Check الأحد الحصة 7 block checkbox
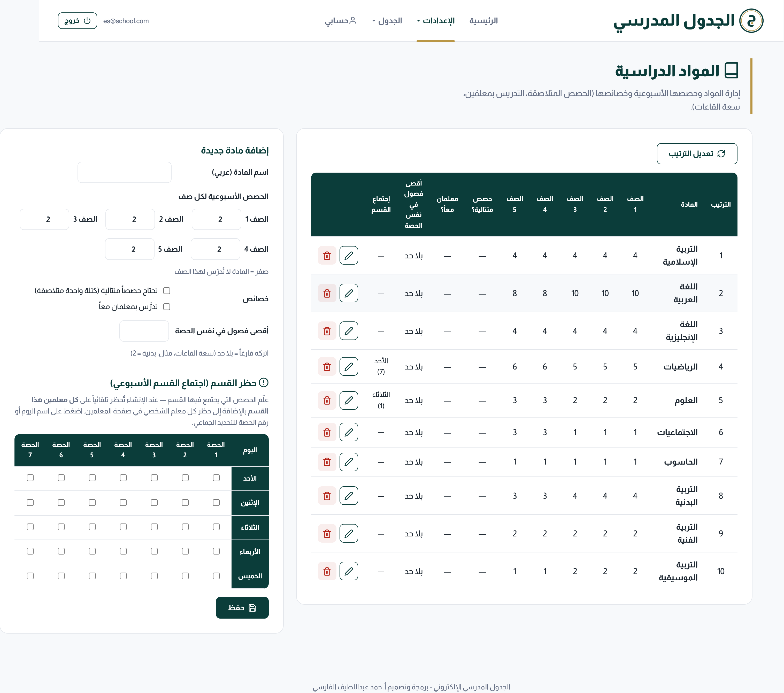This screenshot has height=693, width=784. (30, 478)
